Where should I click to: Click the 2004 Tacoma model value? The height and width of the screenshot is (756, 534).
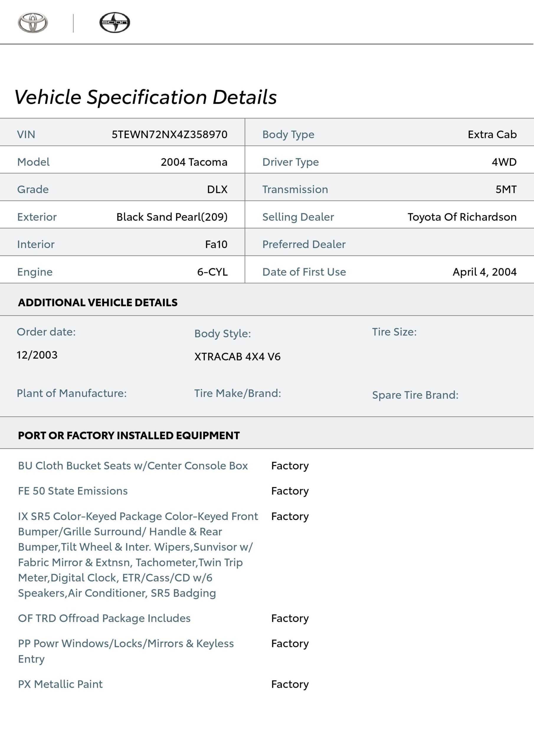tap(194, 162)
